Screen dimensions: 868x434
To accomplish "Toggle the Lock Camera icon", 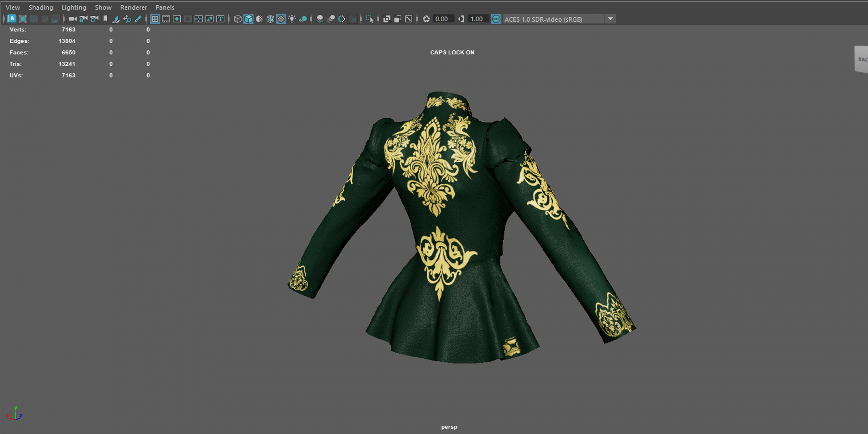I will point(83,19).
